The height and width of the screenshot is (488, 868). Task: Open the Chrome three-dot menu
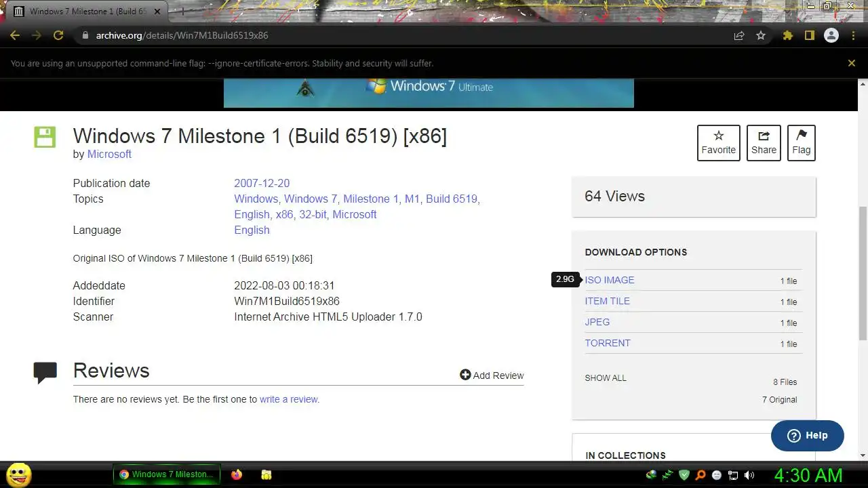coord(853,35)
